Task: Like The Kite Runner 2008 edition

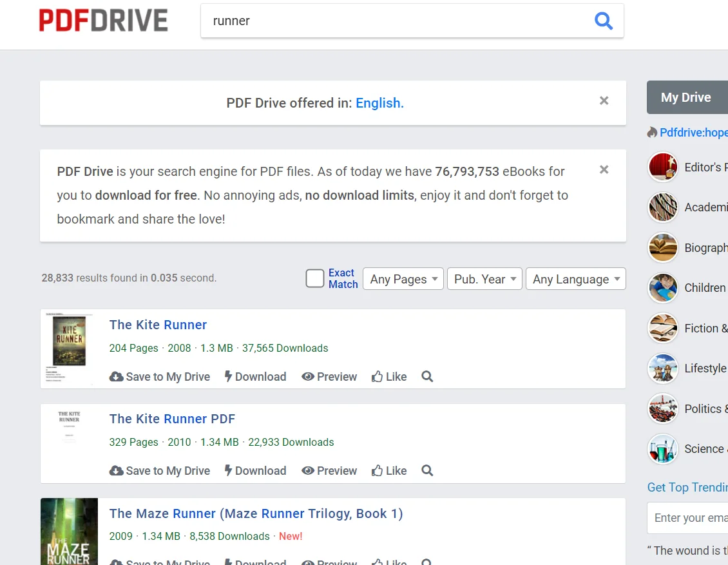Action: (389, 376)
